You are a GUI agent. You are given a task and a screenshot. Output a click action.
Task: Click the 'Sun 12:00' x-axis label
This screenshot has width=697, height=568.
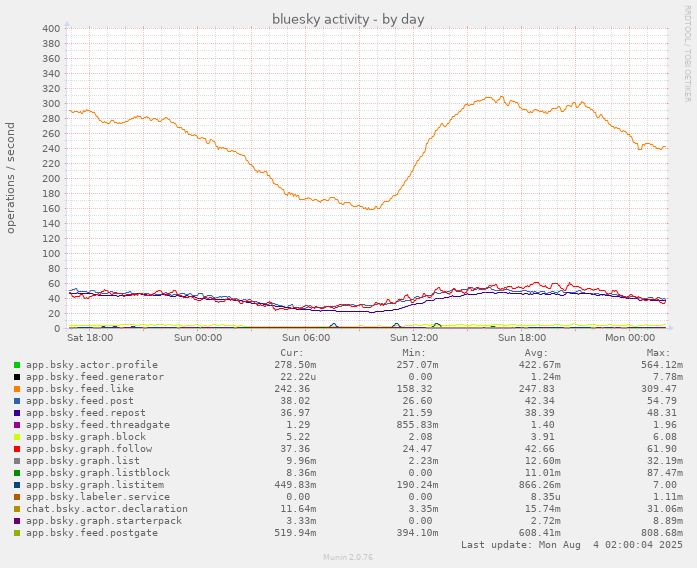pyautogui.click(x=414, y=338)
